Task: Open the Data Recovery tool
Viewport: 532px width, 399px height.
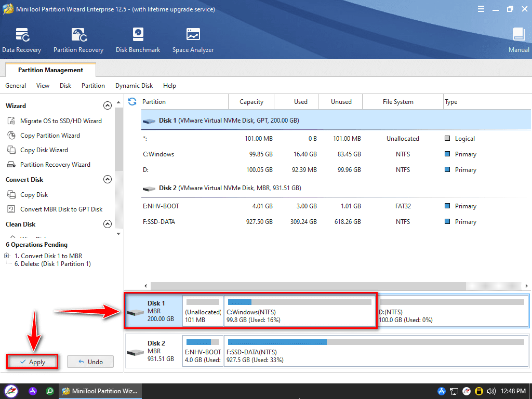Action: (21, 39)
